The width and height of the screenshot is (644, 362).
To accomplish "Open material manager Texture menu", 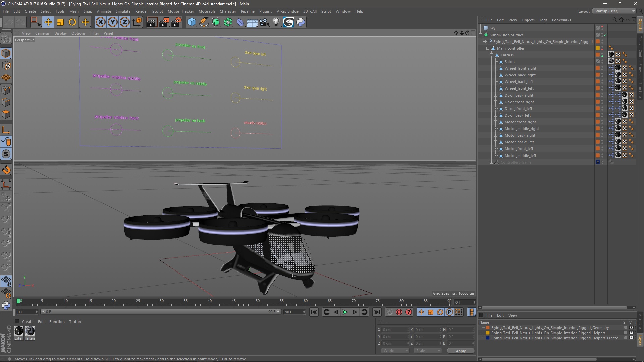I will (x=75, y=322).
